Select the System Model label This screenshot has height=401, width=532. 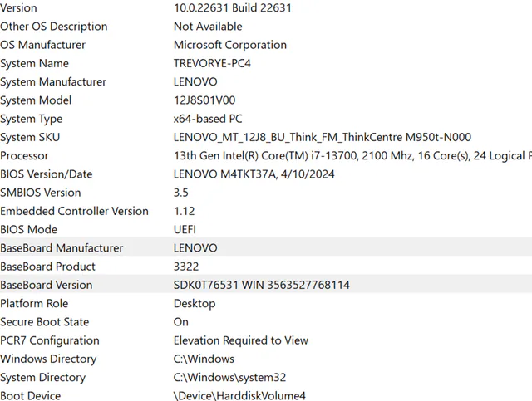pos(36,100)
